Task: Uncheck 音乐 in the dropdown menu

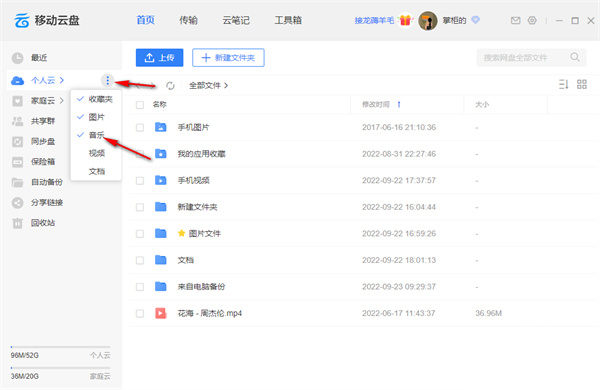Action: pyautogui.click(x=96, y=135)
